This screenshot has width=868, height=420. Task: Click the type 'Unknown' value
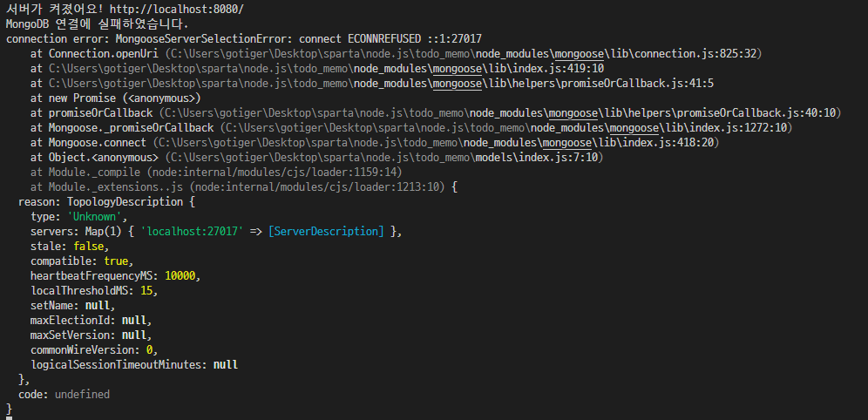click(x=94, y=217)
